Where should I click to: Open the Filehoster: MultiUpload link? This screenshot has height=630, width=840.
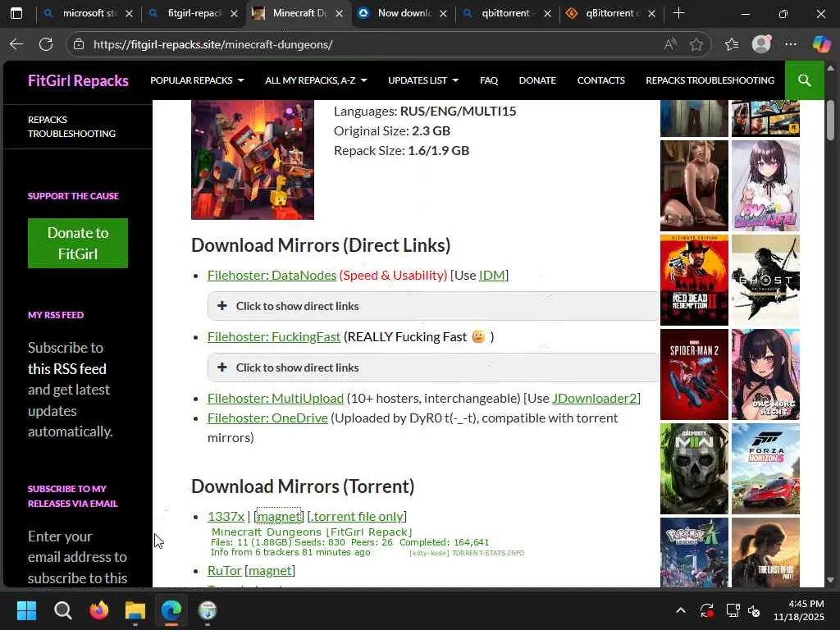(276, 399)
